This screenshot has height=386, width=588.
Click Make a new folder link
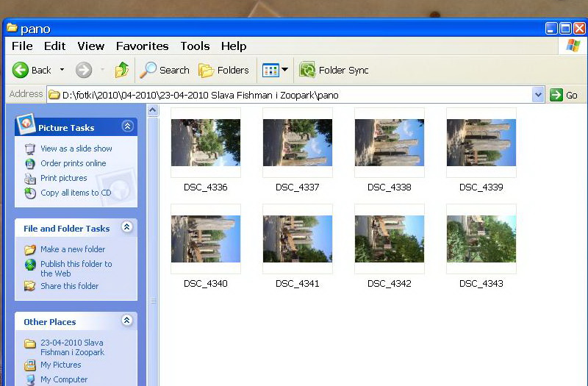[73, 249]
